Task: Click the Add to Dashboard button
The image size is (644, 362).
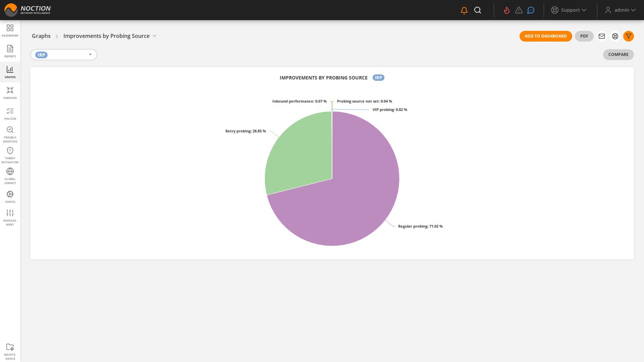Action: [x=546, y=36]
